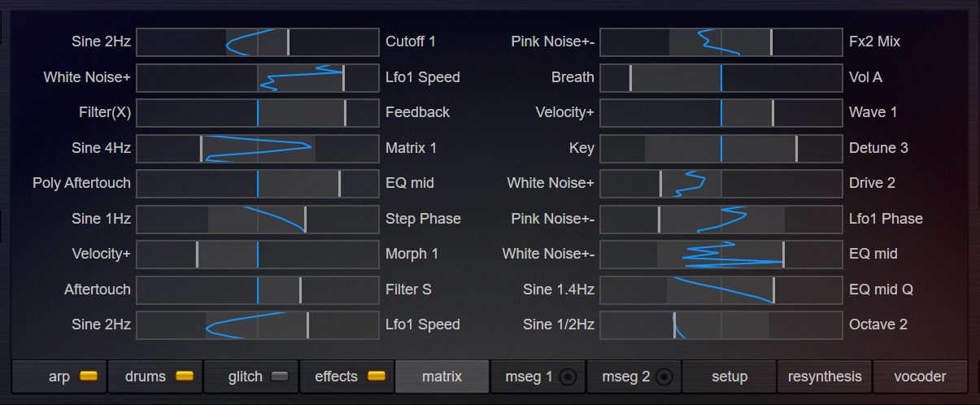This screenshot has width=980, height=405.
Task: Switch to the setup tab
Action: [x=730, y=377]
